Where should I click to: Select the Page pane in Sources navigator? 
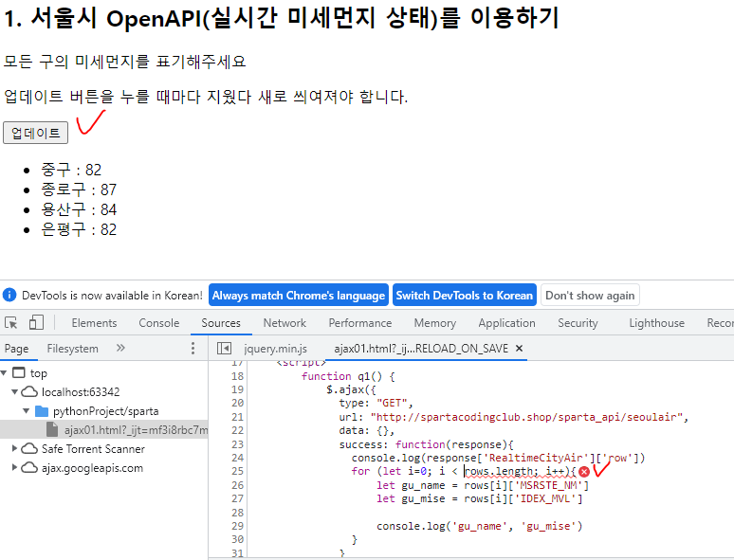16,349
